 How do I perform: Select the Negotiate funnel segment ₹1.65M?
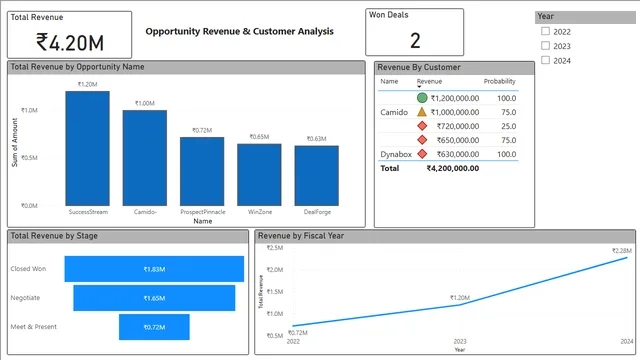pos(154,298)
